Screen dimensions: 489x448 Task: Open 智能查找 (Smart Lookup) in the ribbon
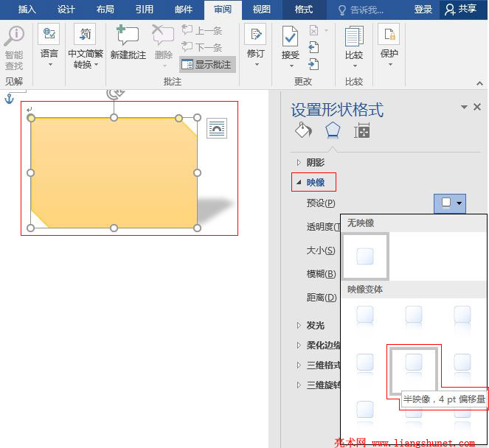[x=13, y=37]
